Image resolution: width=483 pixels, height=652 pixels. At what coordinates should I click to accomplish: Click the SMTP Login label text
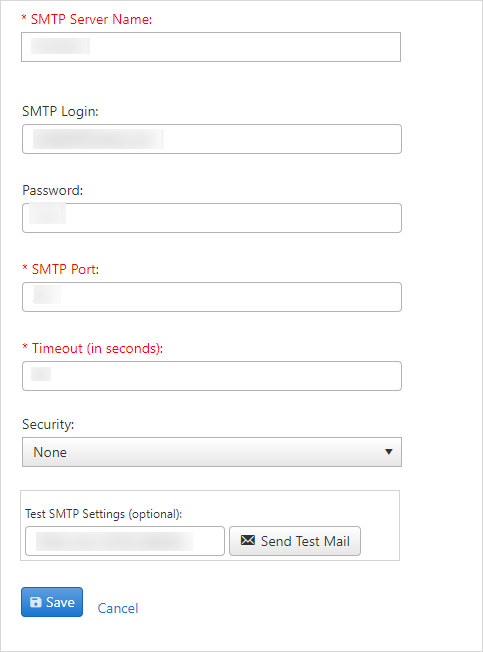(60, 111)
